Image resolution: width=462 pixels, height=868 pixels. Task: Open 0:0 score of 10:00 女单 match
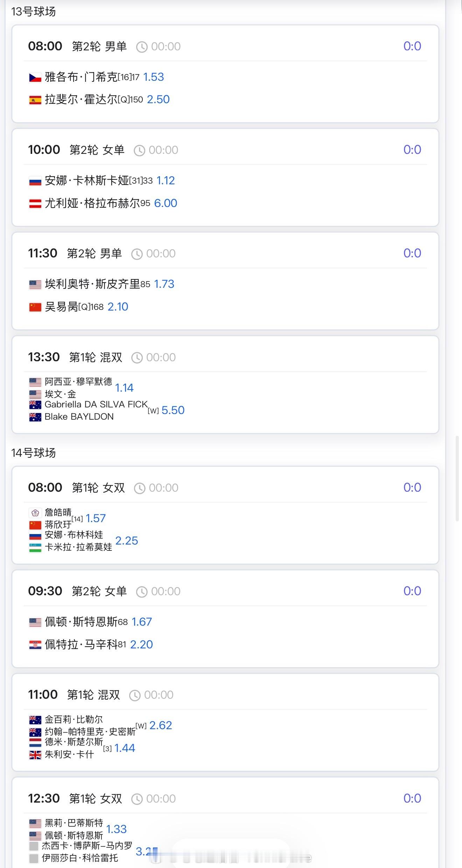pos(412,150)
